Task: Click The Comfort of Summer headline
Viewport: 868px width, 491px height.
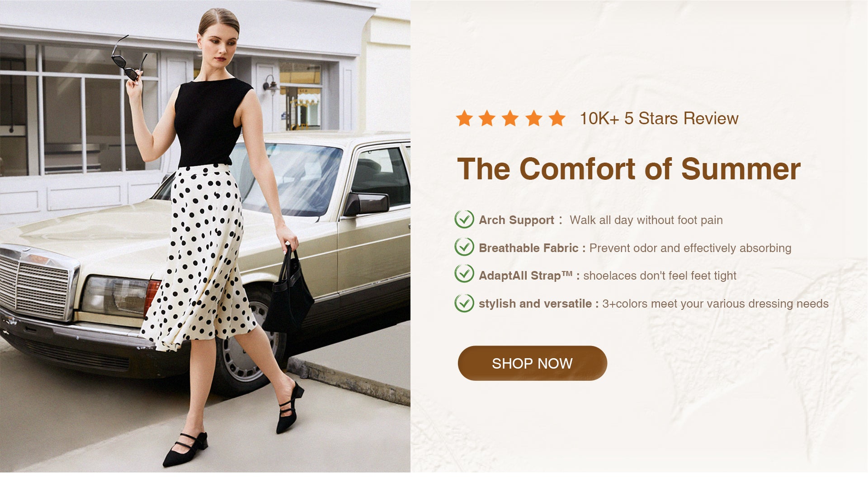Action: pyautogui.click(x=629, y=169)
